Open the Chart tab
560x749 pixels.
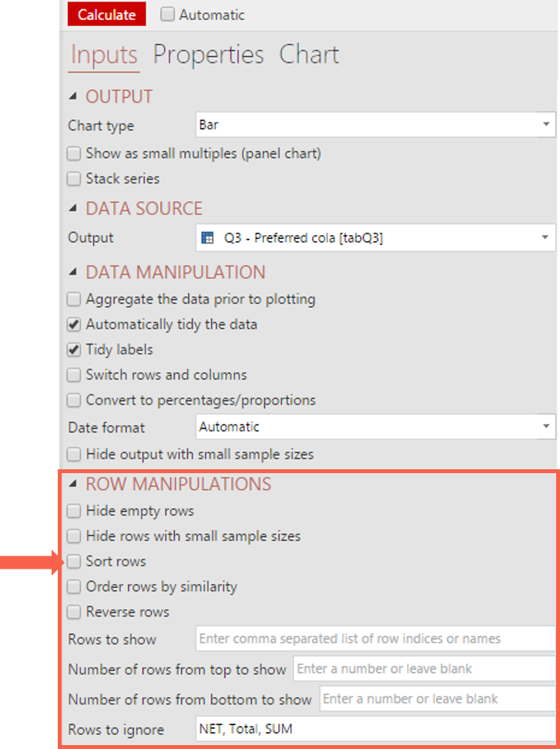[309, 55]
